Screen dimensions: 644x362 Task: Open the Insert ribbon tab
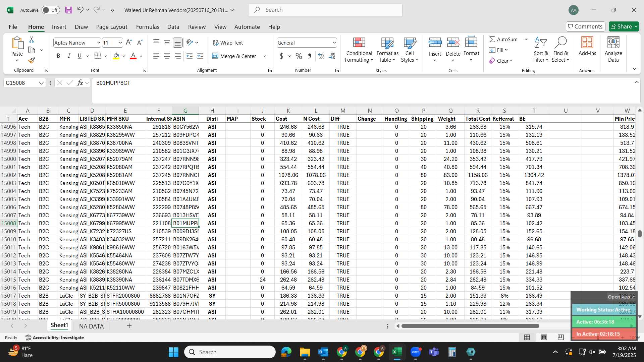coord(59,27)
